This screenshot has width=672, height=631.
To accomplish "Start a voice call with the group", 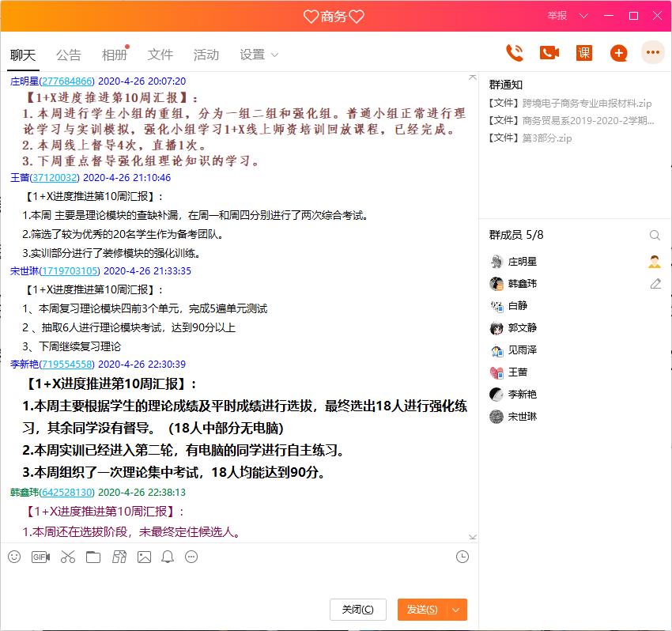I will tap(514, 52).
